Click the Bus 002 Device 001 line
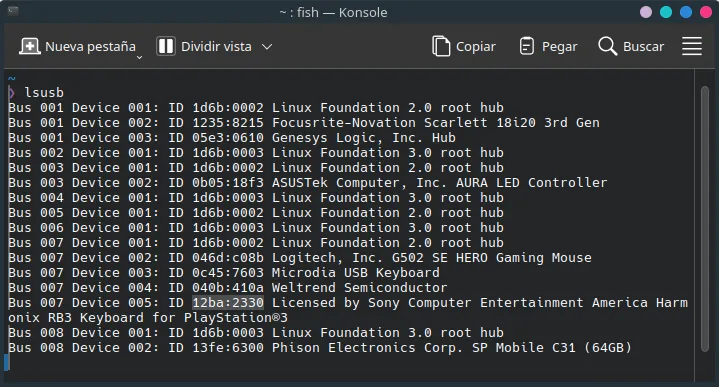This screenshot has height=387, width=719. tap(256, 153)
